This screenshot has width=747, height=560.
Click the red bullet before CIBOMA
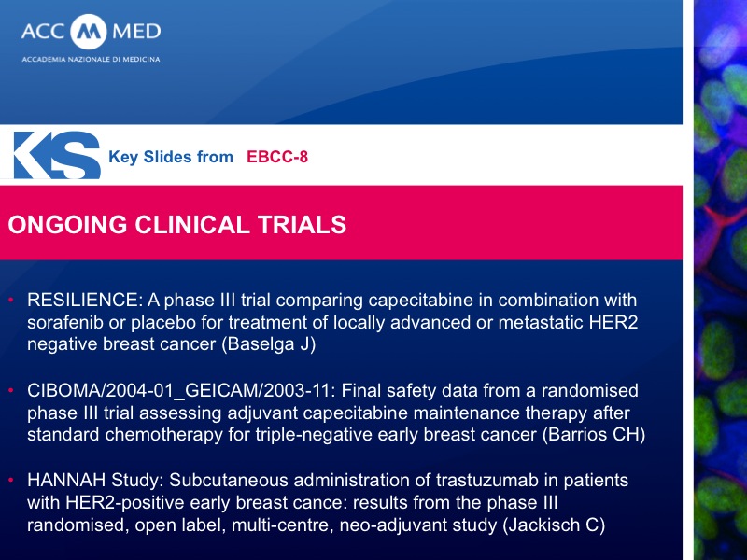click(x=11, y=390)
